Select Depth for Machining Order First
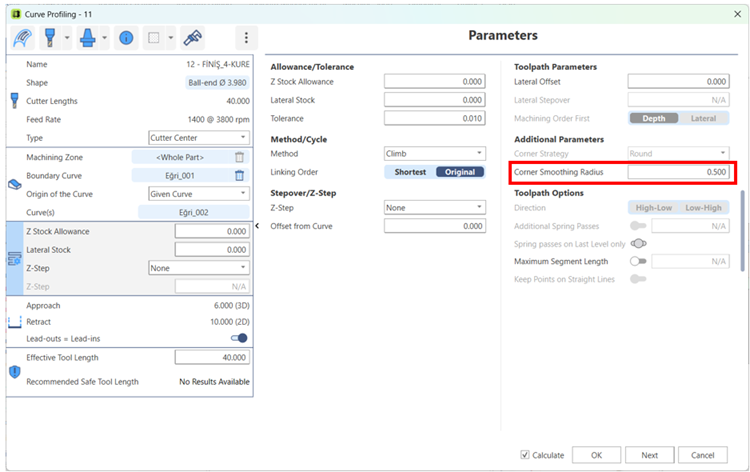The height and width of the screenshot is (472, 750). tap(654, 118)
